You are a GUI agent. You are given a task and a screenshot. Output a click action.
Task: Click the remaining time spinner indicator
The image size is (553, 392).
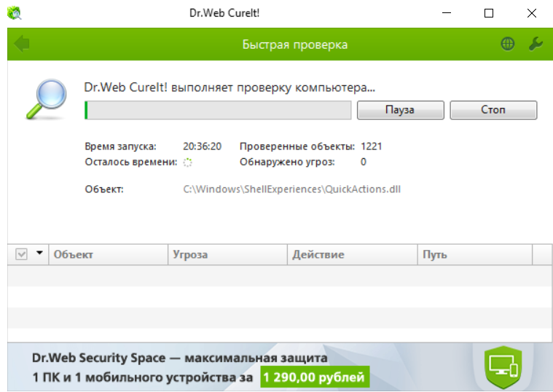point(187,162)
